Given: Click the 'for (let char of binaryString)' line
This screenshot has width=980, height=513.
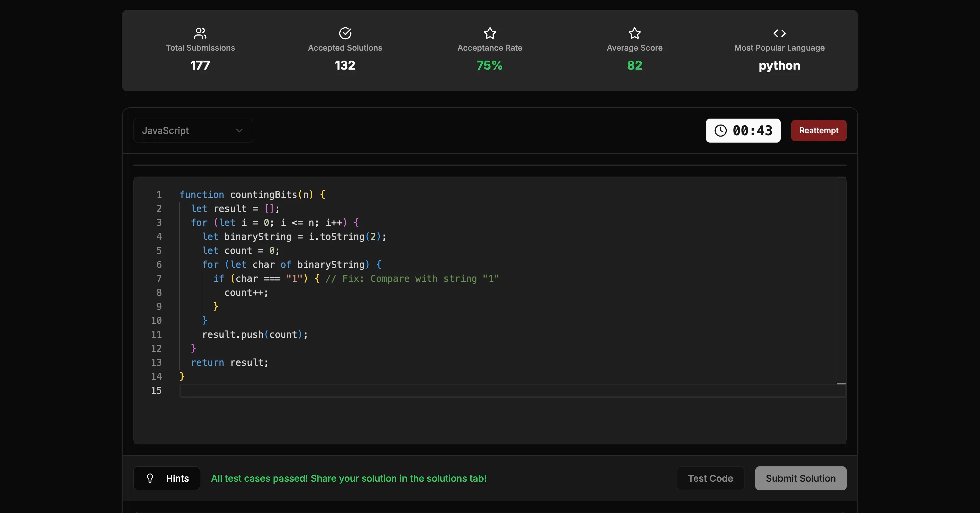Looking at the screenshot, I should [291, 265].
